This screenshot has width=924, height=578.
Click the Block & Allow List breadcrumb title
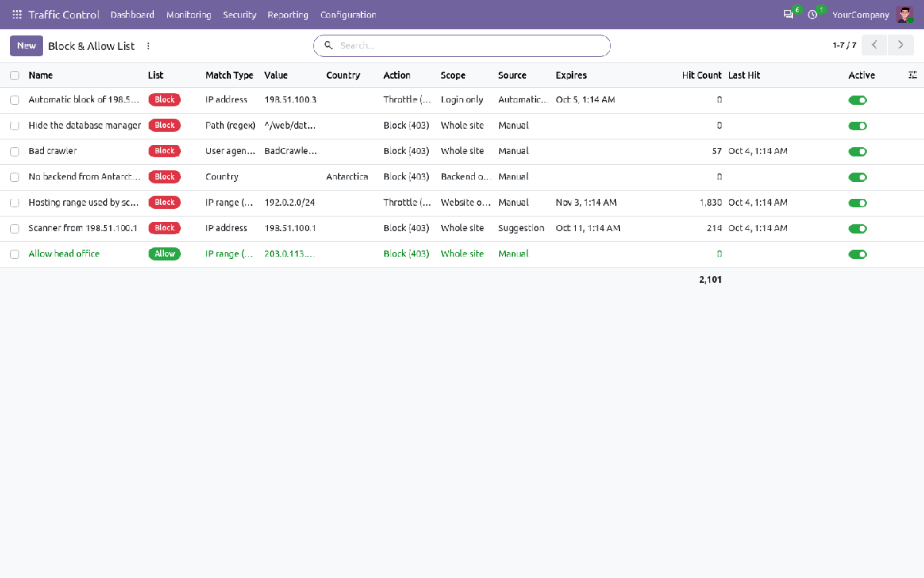tap(92, 46)
